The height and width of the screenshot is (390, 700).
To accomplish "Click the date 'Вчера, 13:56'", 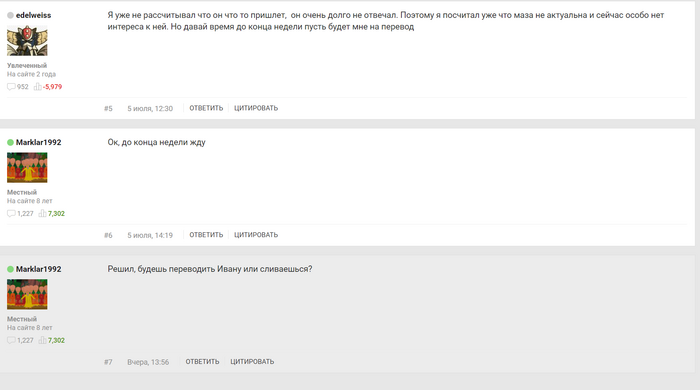I will [148, 362].
